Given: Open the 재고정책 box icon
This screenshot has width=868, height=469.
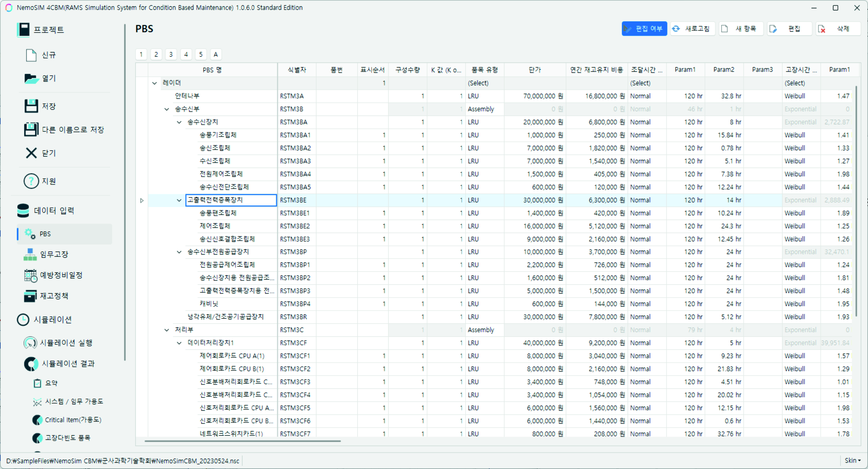Looking at the screenshot, I should tap(30, 296).
